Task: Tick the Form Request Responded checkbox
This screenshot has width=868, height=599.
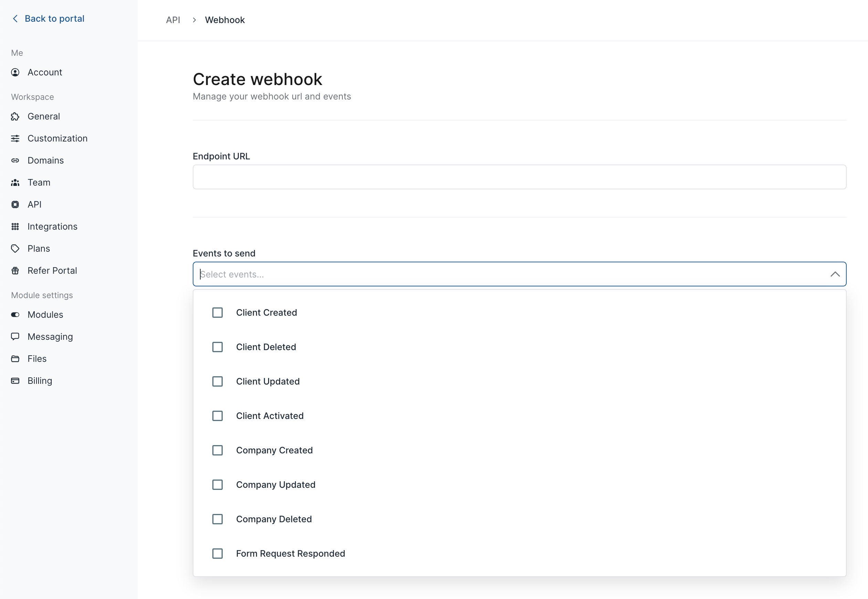Action: pos(218,554)
